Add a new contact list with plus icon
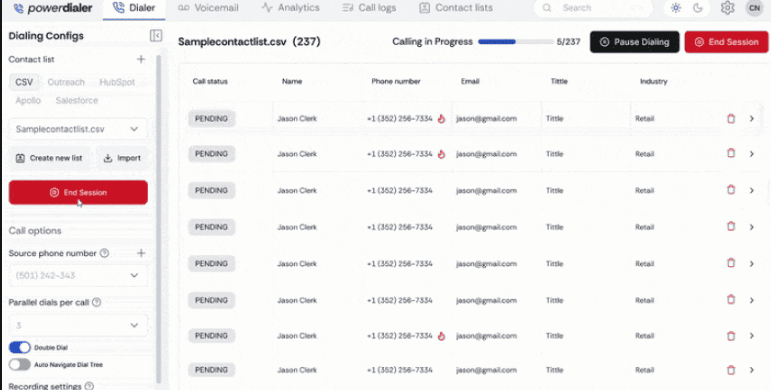Image resolution: width=771 pixels, height=390 pixels. (141, 59)
